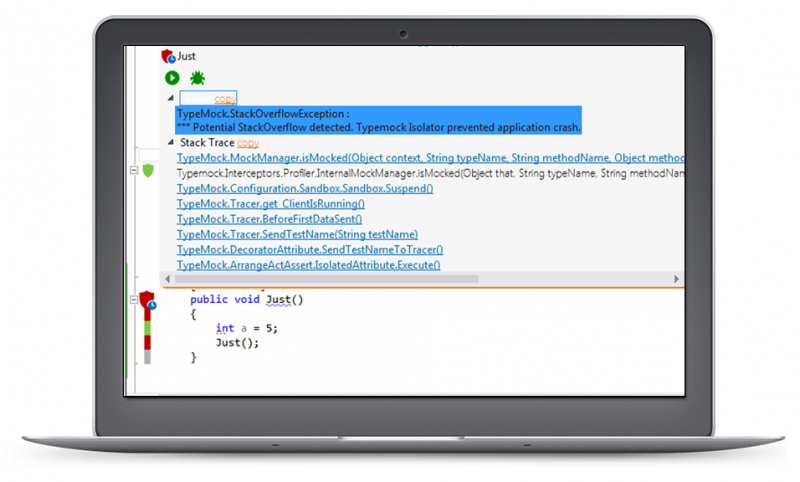The image size is (800, 482).
Task: Open DecoratorAttribute.SendTestNameToTracer() link
Action: pos(310,250)
